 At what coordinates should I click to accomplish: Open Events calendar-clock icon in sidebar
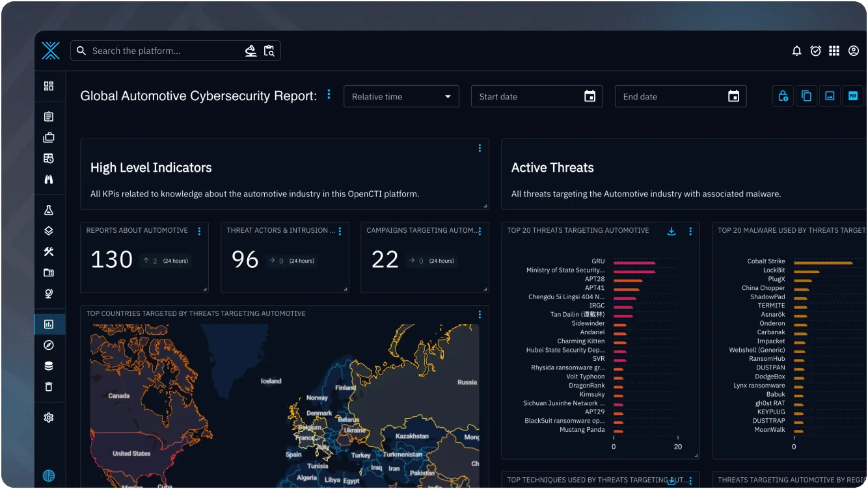click(49, 159)
